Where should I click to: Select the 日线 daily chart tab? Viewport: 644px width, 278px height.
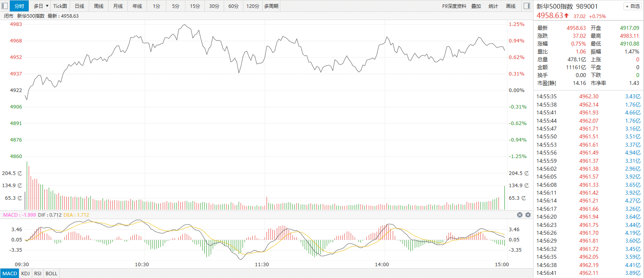(x=79, y=6)
